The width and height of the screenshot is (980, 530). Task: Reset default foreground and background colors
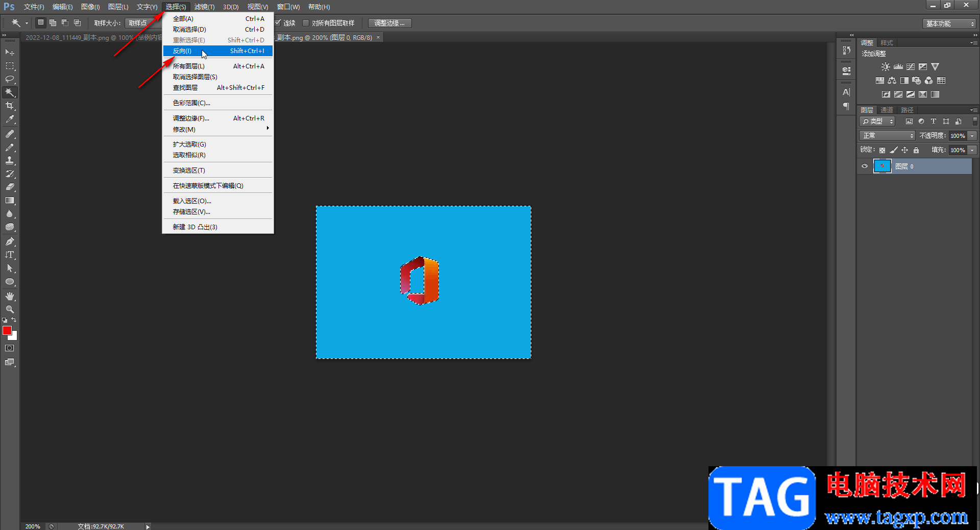tap(5, 320)
